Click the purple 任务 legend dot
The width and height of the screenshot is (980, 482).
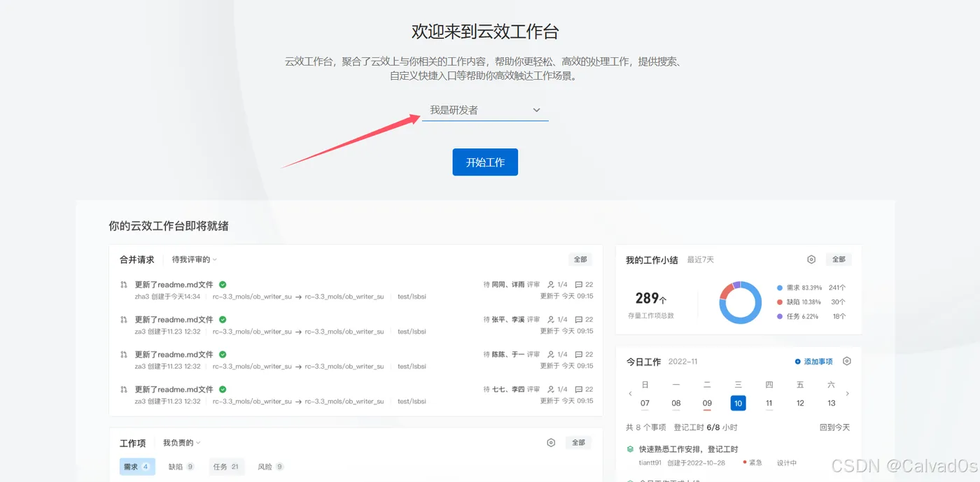[x=780, y=316]
